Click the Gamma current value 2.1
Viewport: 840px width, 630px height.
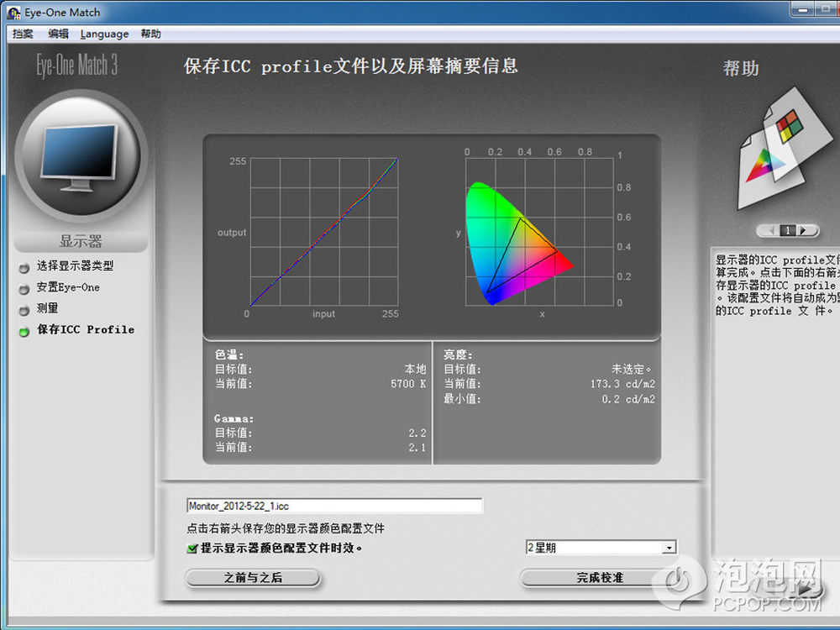[417, 448]
